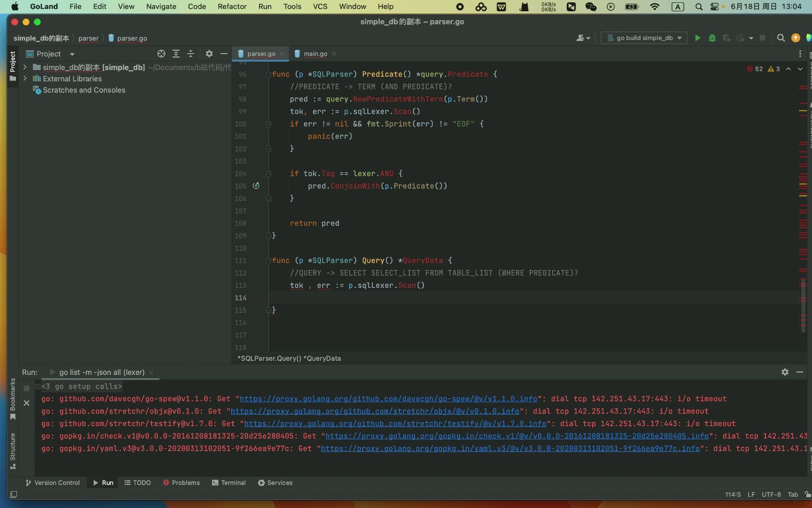Expand all in Project panel
Viewport: 812px width, 508px height.
coord(176,54)
